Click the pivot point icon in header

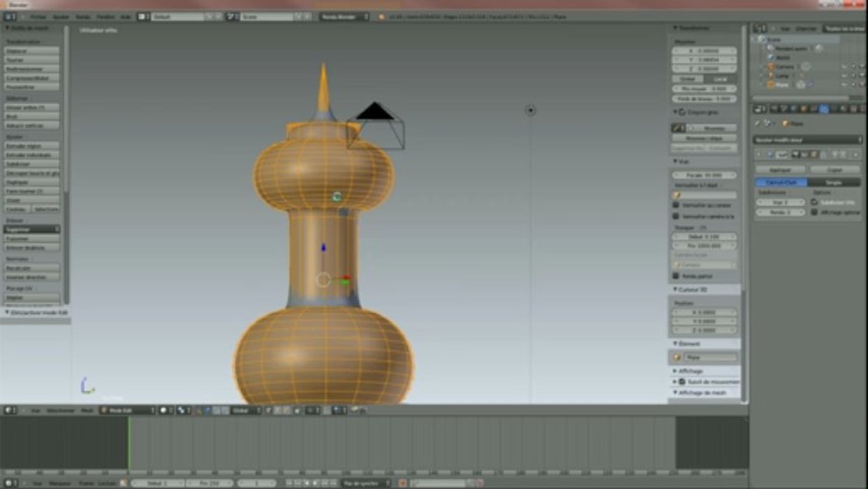pos(184,410)
